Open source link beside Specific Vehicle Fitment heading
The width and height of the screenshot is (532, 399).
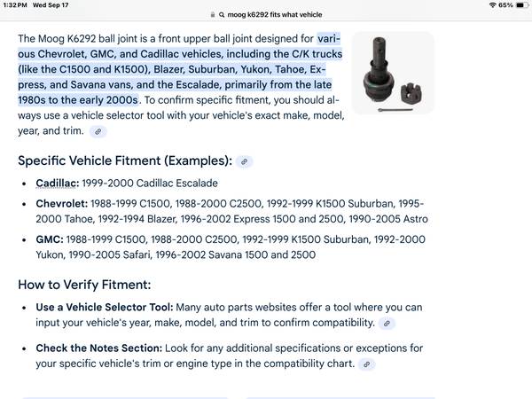tap(244, 161)
